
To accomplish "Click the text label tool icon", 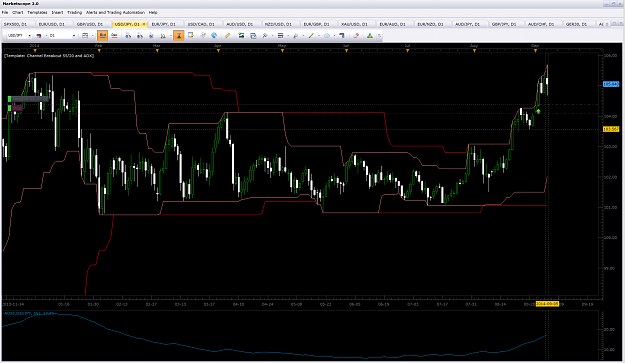I will 342,36.
